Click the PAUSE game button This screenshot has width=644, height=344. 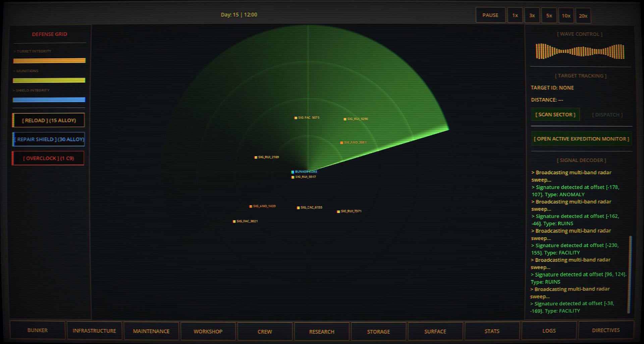coord(490,15)
